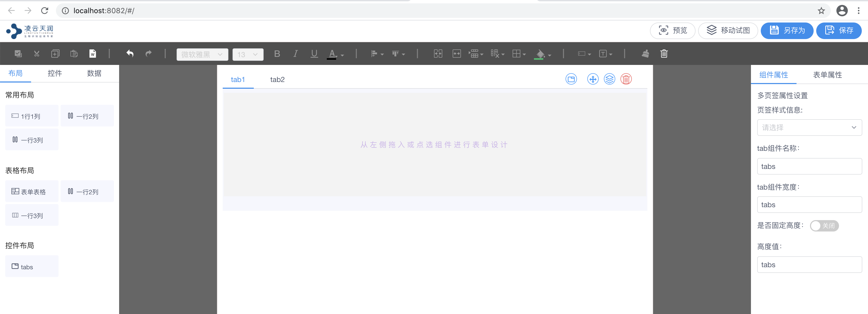Screen dimensions: 868x314
Task: Toggle bold formatting
Action: click(x=277, y=54)
